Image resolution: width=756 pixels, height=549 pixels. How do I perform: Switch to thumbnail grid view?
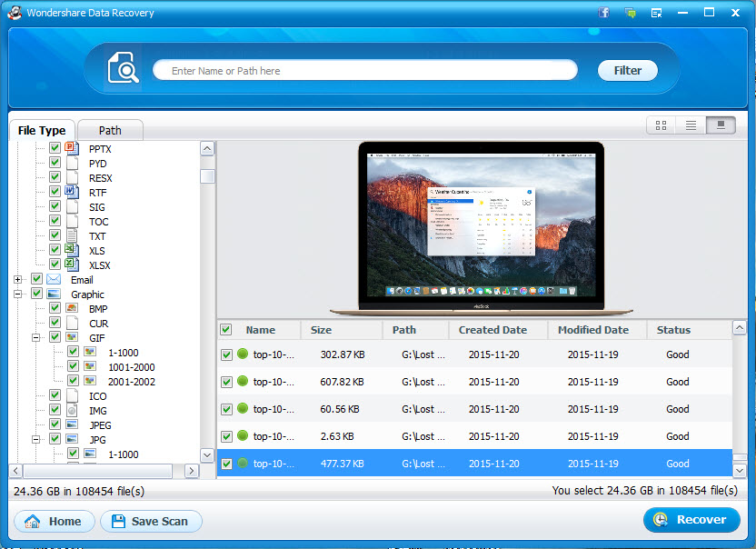[x=661, y=125]
